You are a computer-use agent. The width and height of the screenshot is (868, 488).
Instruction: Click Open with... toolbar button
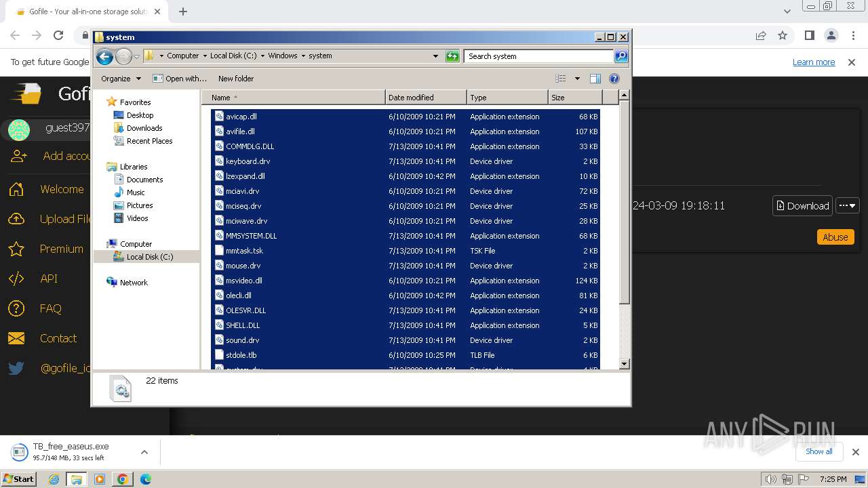(180, 79)
